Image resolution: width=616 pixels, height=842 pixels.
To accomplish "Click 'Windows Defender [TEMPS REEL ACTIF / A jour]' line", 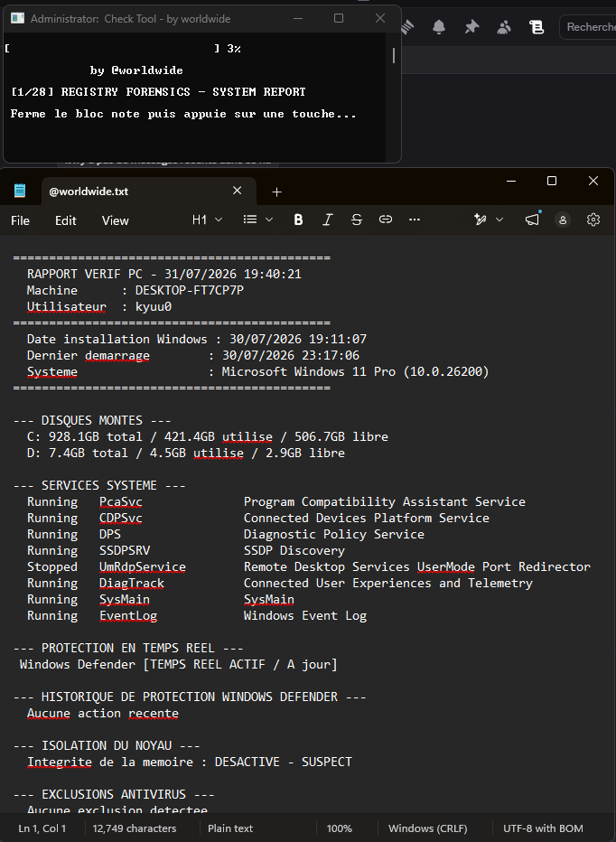I will click(179, 665).
